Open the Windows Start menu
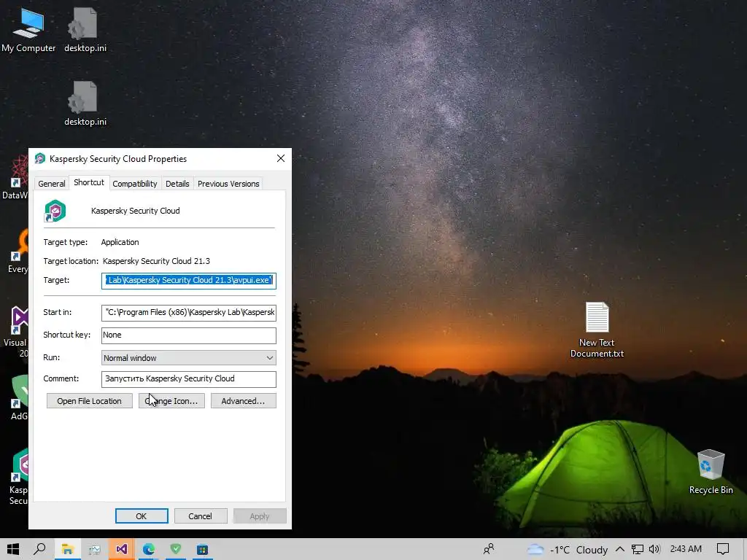 tap(13, 549)
